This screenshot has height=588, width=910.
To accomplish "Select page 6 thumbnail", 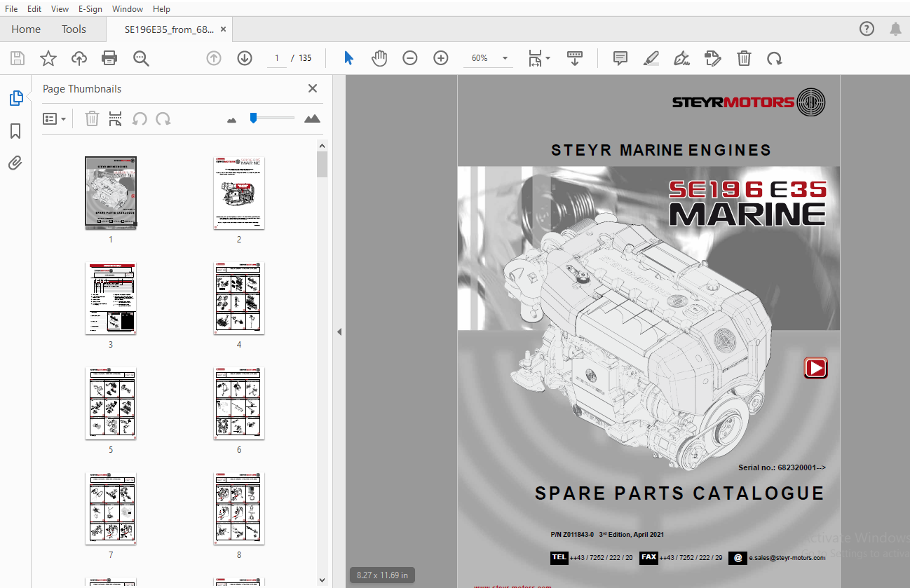I will [x=239, y=404].
